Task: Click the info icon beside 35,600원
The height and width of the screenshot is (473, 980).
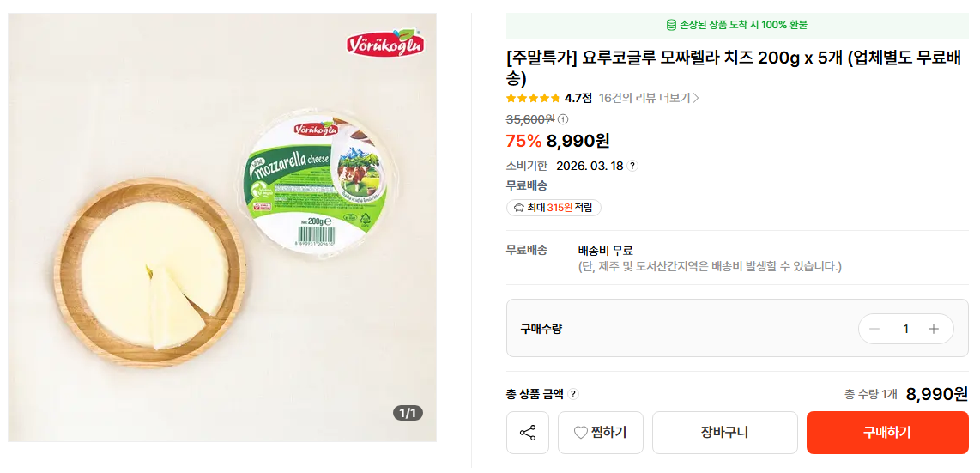Action: (563, 119)
